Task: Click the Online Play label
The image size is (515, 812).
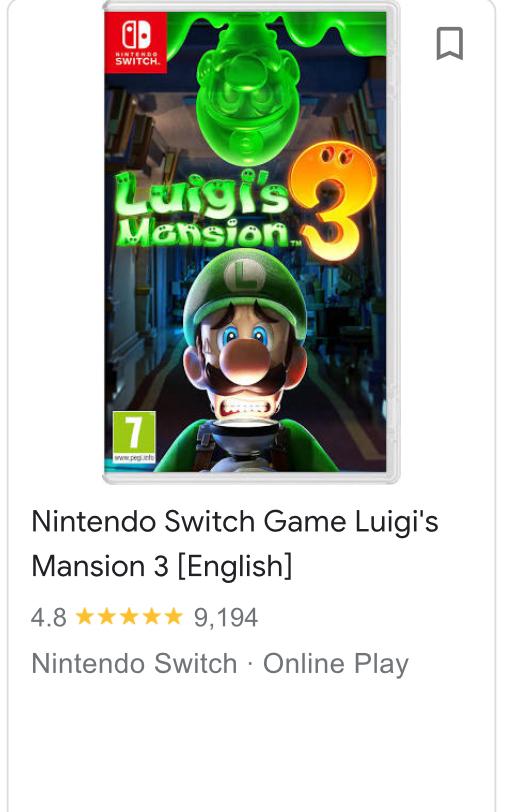Action: pyautogui.click(x=336, y=664)
